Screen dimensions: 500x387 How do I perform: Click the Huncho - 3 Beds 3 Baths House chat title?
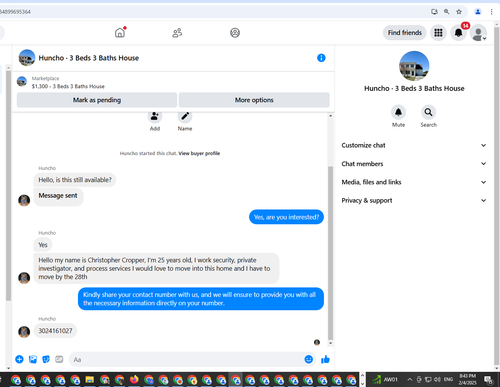click(x=89, y=58)
